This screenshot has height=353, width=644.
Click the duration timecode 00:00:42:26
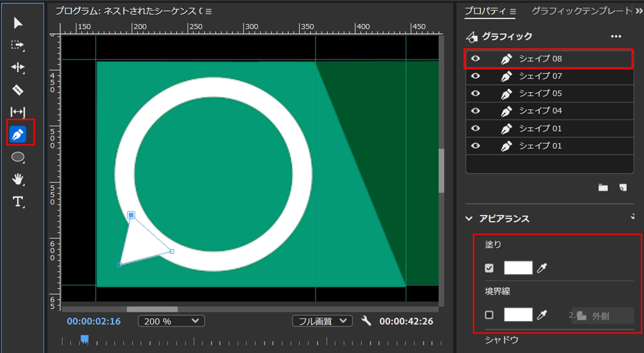[406, 321]
